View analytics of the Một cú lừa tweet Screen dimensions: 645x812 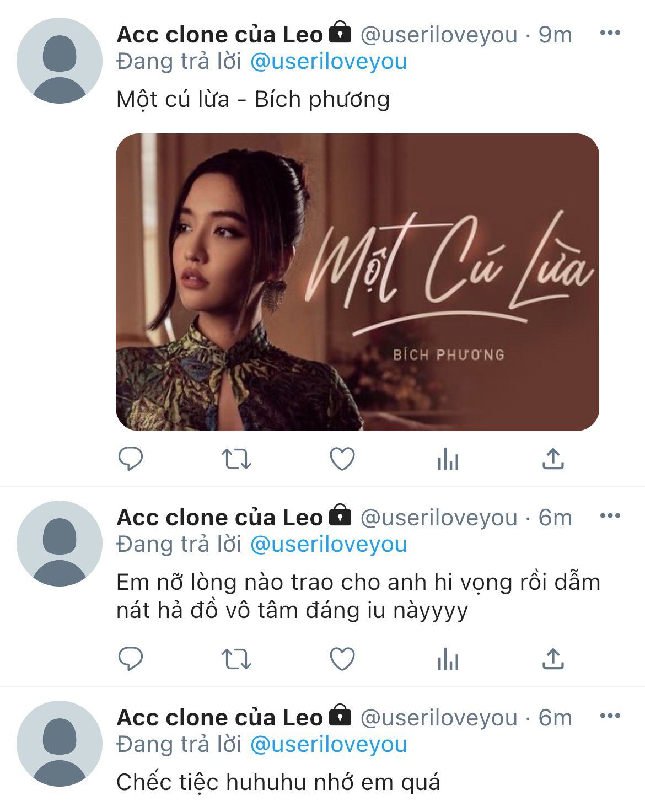point(448,459)
